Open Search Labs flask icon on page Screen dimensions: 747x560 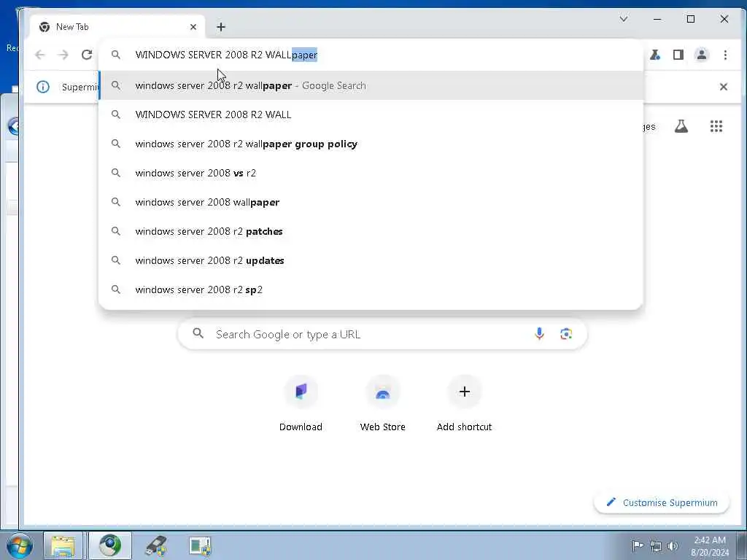point(681,126)
